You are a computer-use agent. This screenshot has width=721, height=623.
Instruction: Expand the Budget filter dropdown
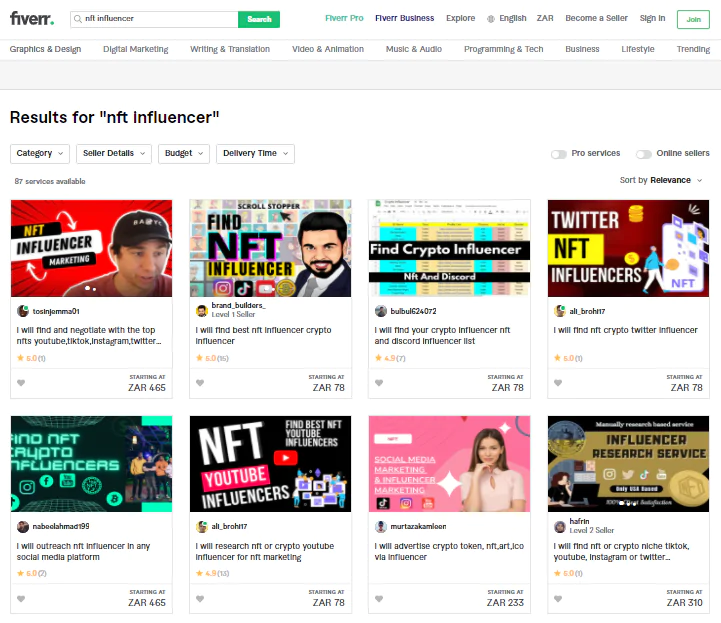[183, 154]
